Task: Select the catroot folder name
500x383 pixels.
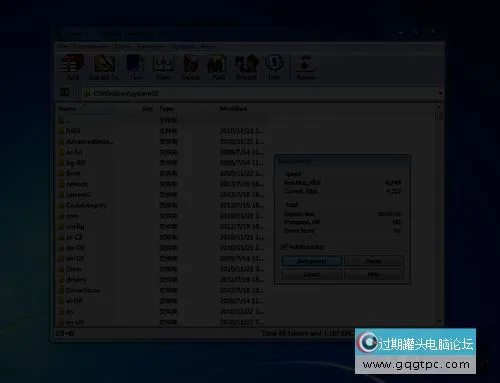Action: click(x=77, y=184)
